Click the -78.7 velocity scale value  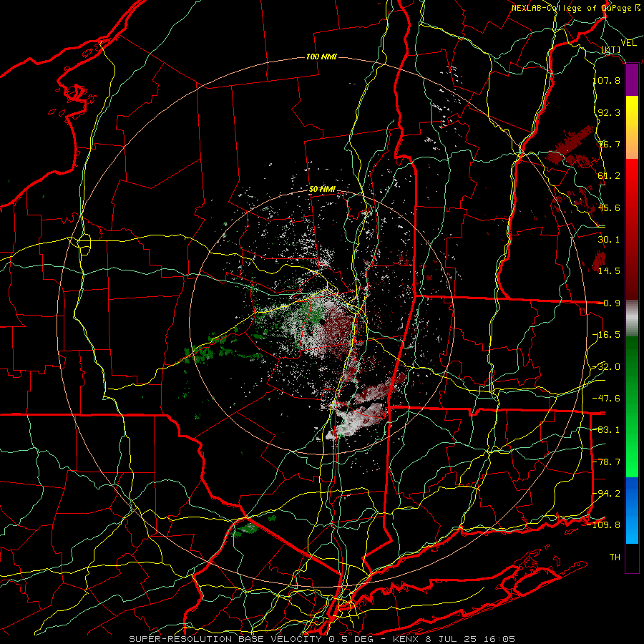point(607,462)
